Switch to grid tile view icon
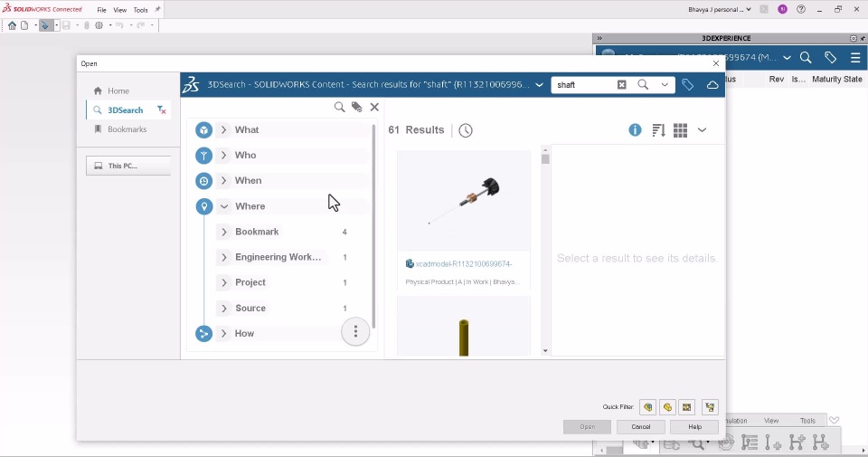868x457 pixels. [680, 130]
